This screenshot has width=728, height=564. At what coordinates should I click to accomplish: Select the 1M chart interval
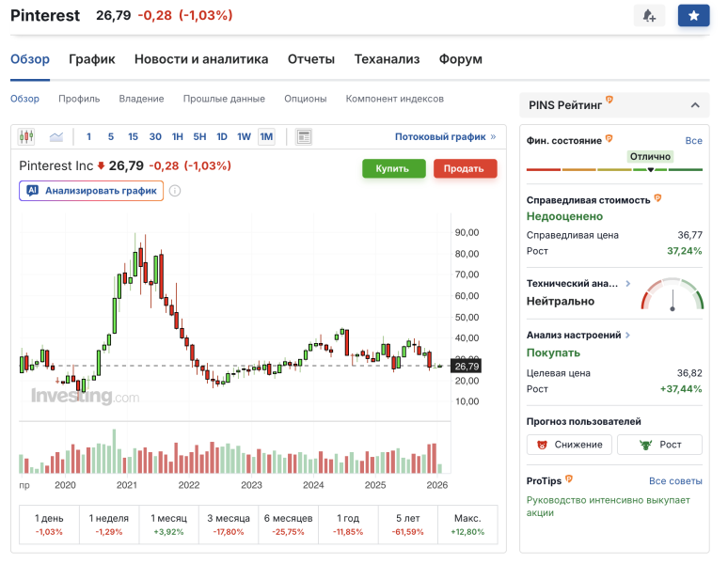click(x=266, y=137)
